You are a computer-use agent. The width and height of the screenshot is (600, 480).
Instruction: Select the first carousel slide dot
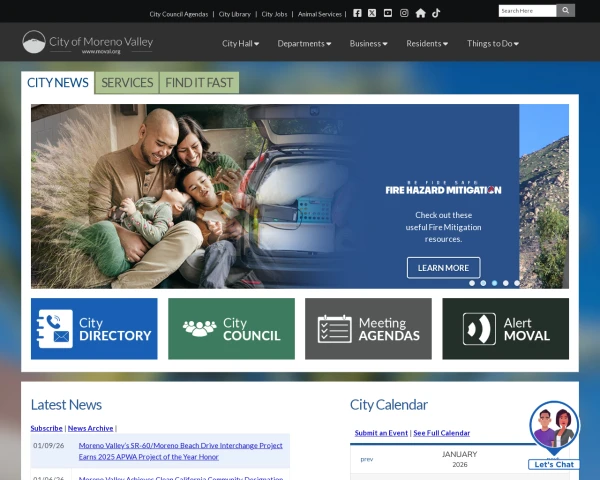pyautogui.click(x=472, y=283)
